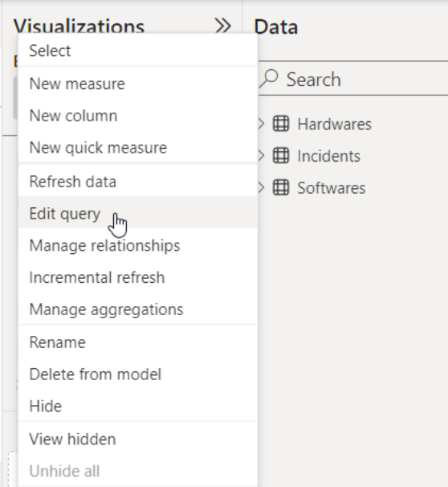The height and width of the screenshot is (487, 448).
Task: Click inside the Data pane Search field
Action: coord(353,79)
